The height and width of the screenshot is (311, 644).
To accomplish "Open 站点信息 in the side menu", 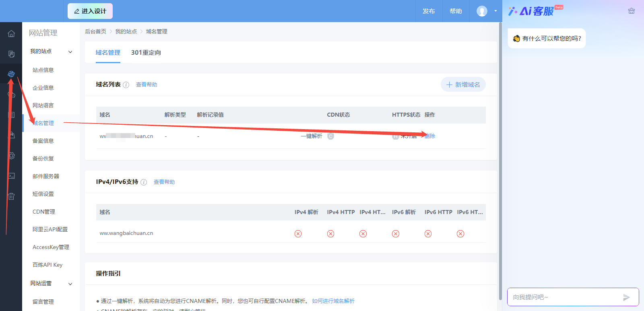I will (x=43, y=70).
